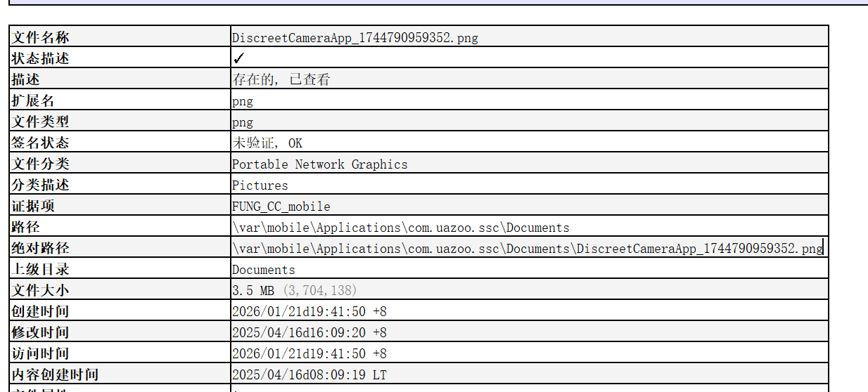
Task: Click the 签名状态 label cell
Action: (40, 143)
